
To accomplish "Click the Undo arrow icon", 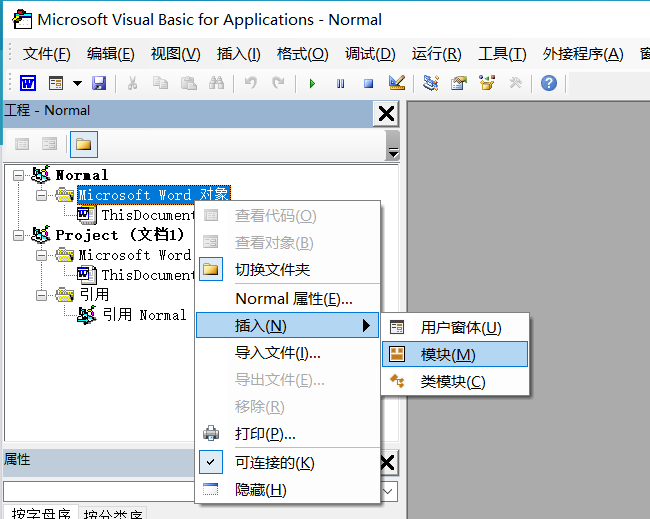I will click(x=250, y=83).
